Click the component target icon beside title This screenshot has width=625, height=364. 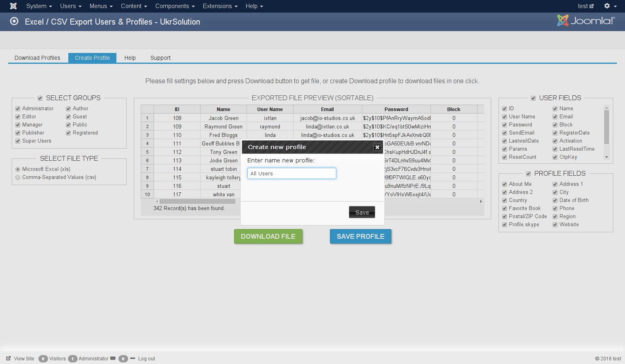[14, 21]
